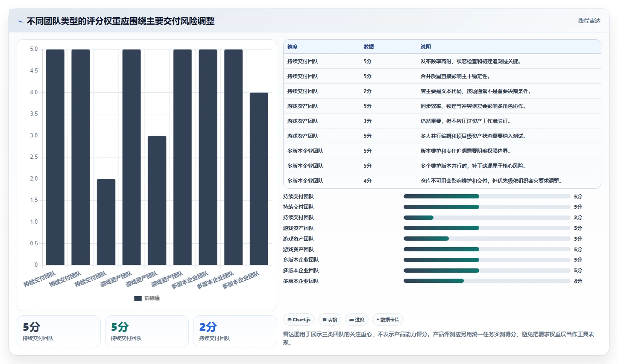Select the 进度 chip

click(357, 320)
